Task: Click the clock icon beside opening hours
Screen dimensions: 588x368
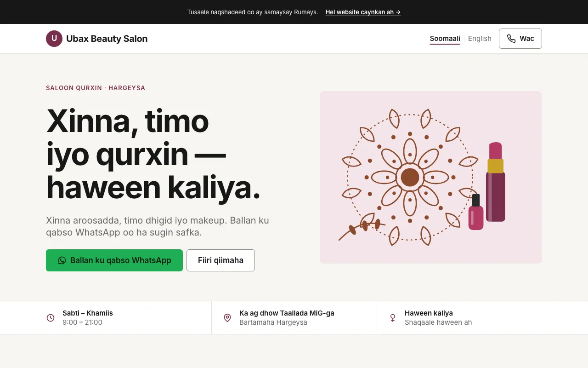Action: point(51,318)
